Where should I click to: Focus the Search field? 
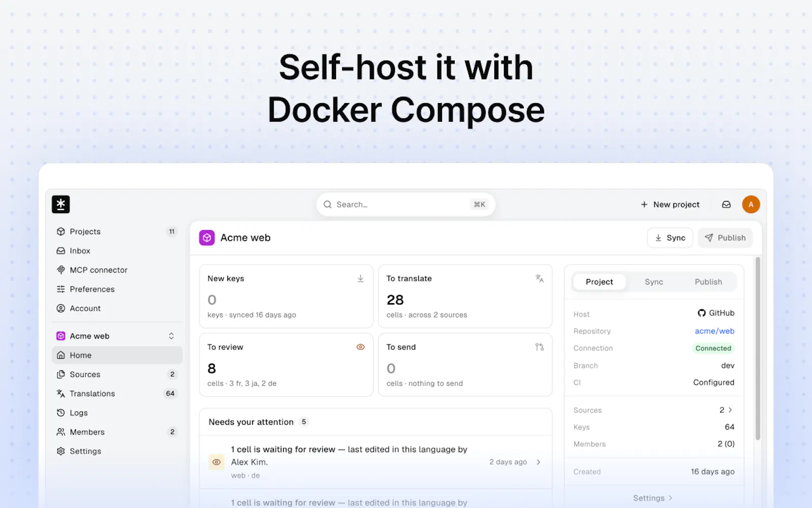tap(405, 204)
